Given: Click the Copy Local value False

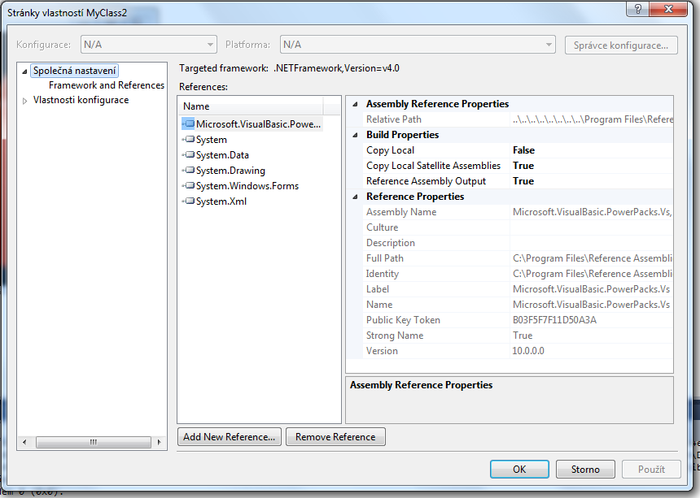Looking at the screenshot, I should [523, 150].
